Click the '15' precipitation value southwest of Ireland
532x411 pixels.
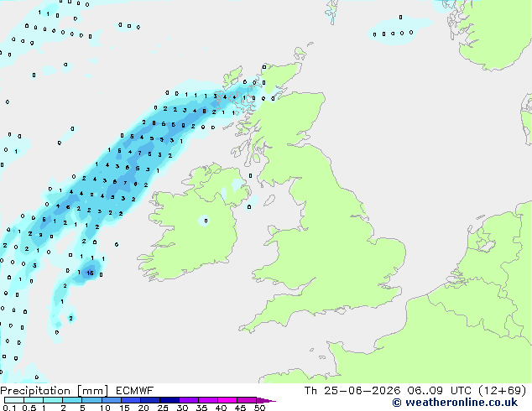pyautogui.click(x=90, y=273)
